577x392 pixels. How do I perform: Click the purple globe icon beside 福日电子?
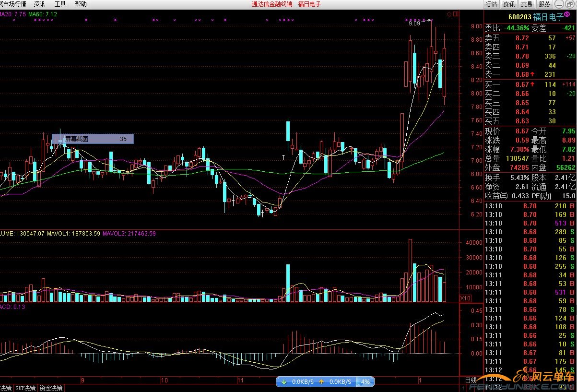click(568, 16)
